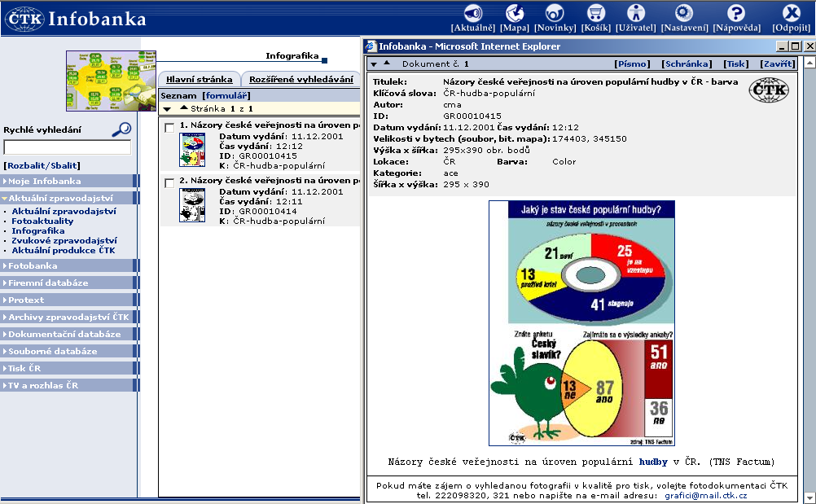This screenshot has height=504, width=816.
Task: Click the Odpojit disconnect icon
Action: point(791,13)
